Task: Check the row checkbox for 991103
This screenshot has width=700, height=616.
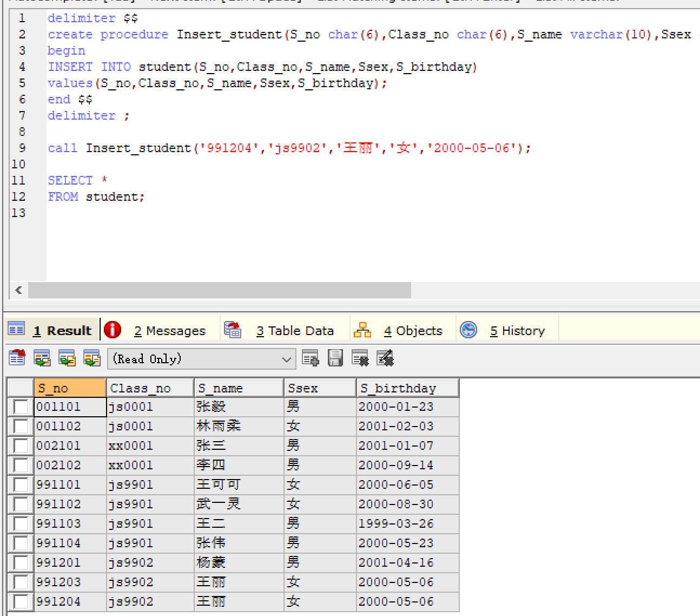Action: click(21, 524)
